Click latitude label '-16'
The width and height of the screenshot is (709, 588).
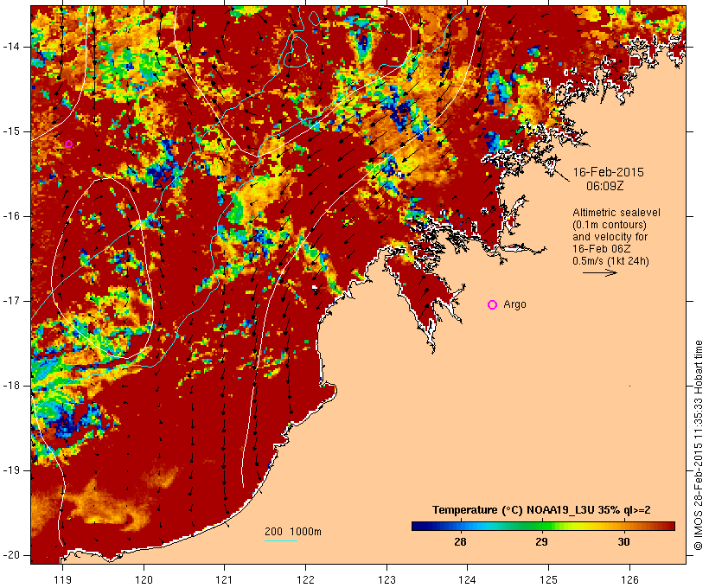[11, 216]
